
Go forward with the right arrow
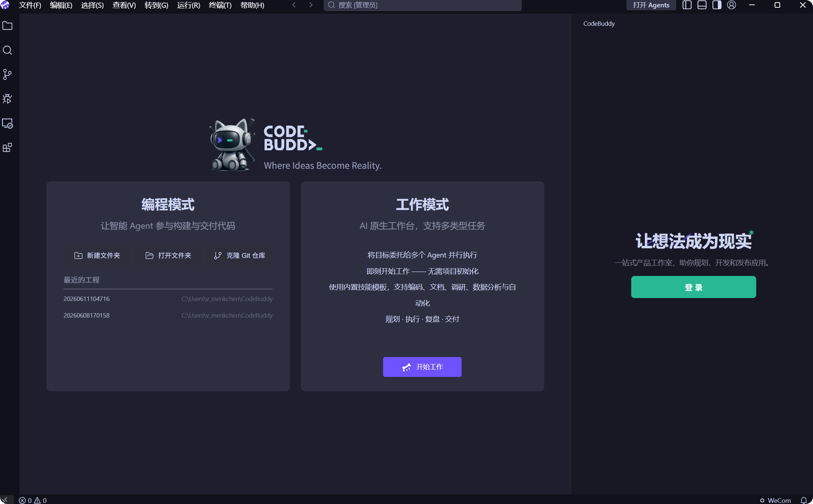point(311,5)
